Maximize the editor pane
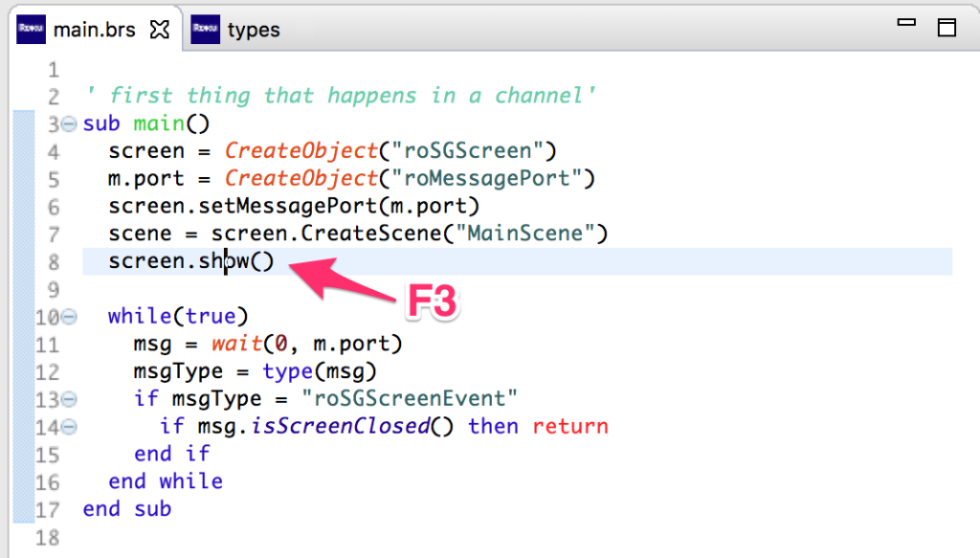This screenshot has height=558, width=980. 947,27
